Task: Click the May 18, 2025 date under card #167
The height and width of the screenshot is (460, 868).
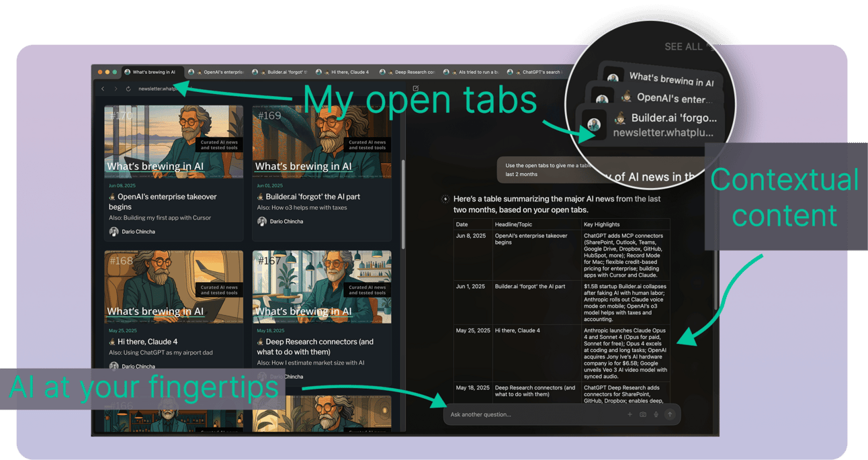Action: click(271, 330)
